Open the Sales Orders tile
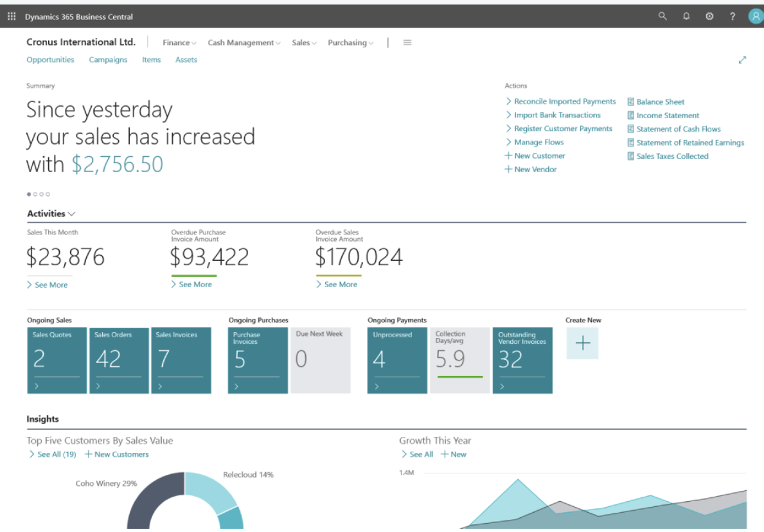 click(x=119, y=360)
